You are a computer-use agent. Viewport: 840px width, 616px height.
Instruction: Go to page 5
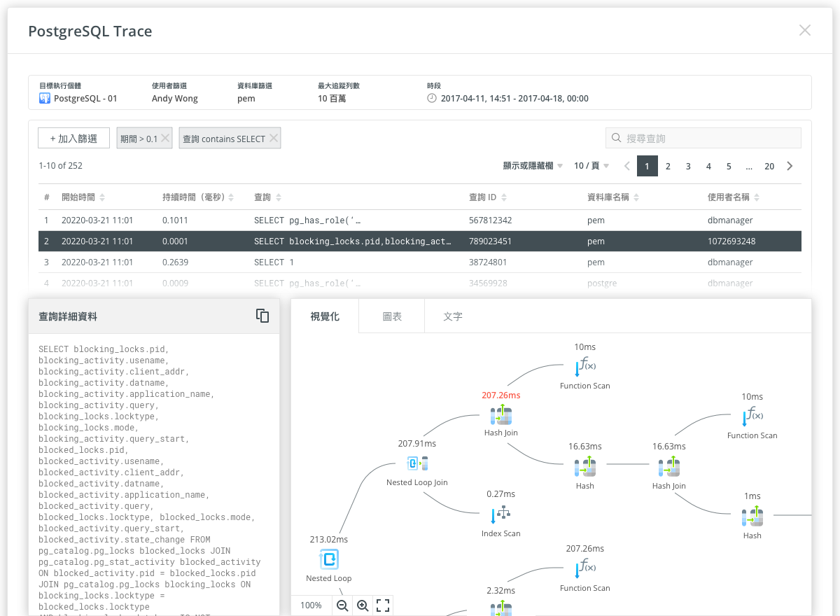tap(729, 166)
